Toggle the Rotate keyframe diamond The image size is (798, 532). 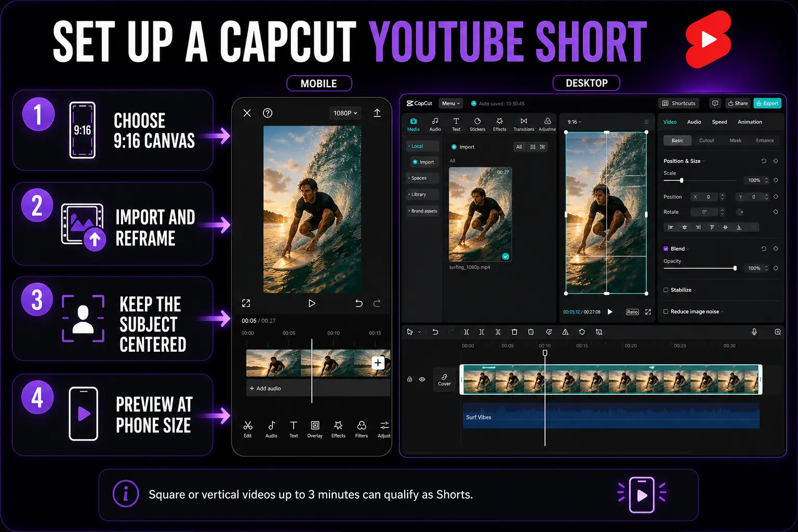pyautogui.click(x=776, y=212)
